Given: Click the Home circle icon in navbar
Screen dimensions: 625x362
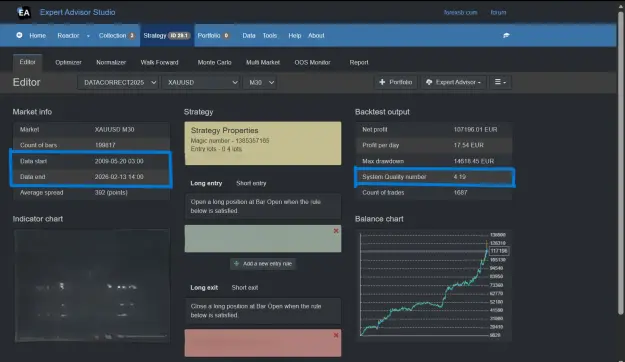Looking at the screenshot, I should click(19, 35).
